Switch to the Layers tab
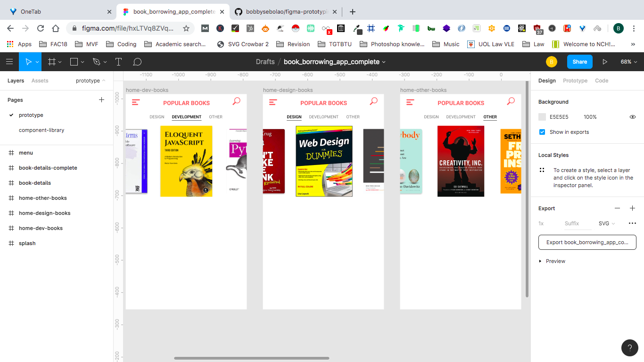Image resolution: width=644 pixels, height=362 pixels. (16, 81)
